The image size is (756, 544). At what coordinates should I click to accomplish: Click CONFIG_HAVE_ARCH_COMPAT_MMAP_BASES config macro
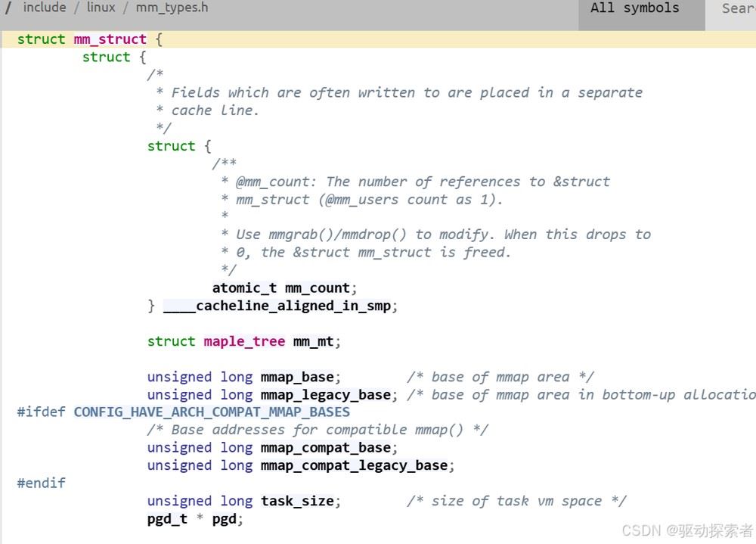pyautogui.click(x=212, y=412)
